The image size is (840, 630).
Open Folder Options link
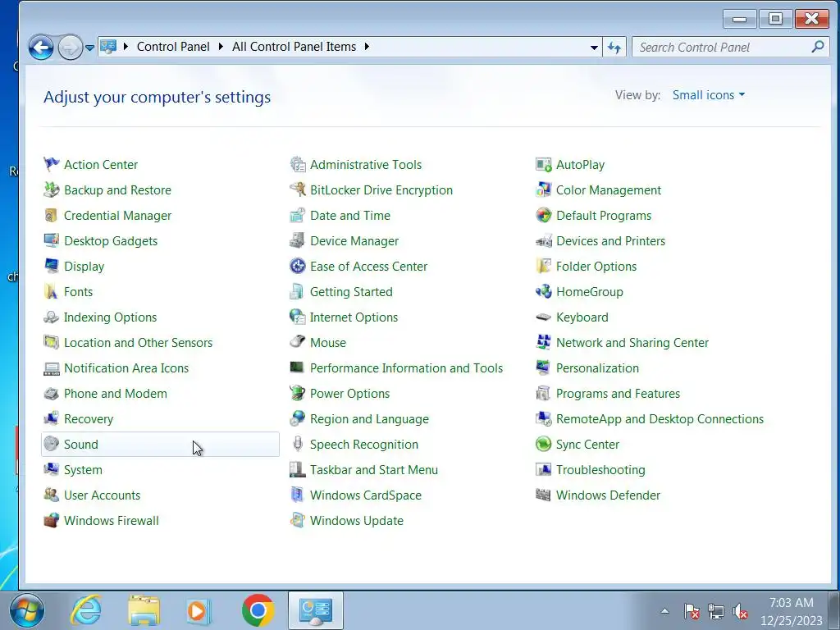pos(596,267)
